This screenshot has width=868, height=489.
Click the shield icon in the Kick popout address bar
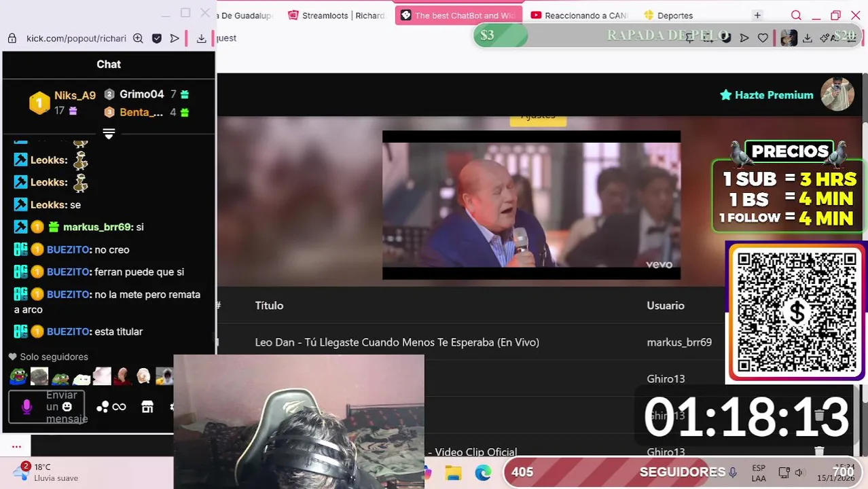click(157, 39)
